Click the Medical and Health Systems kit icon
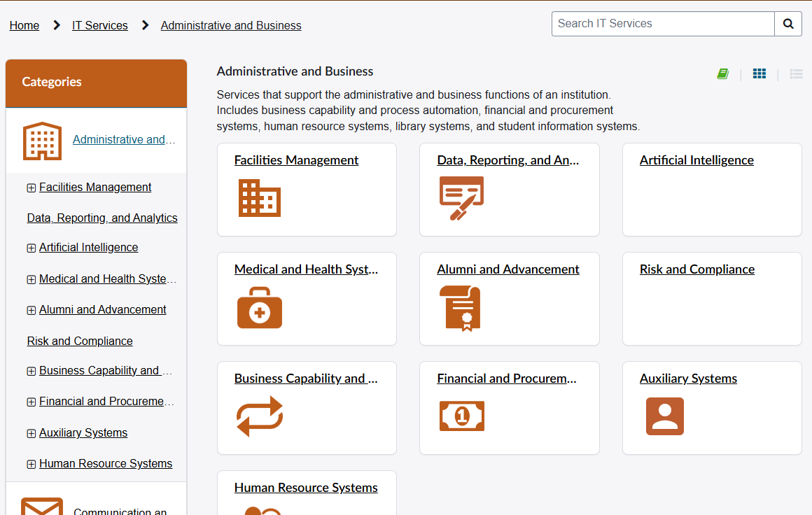 pos(259,307)
